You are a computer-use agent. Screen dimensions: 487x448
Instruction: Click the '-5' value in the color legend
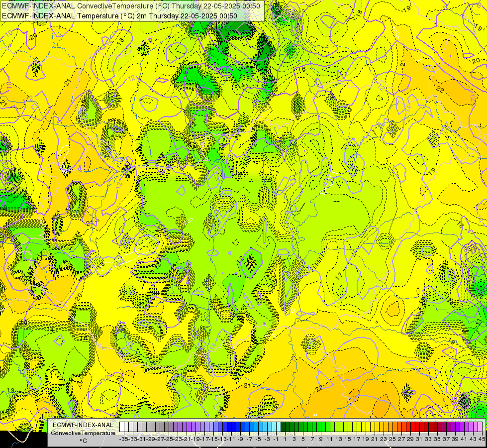[x=258, y=440]
